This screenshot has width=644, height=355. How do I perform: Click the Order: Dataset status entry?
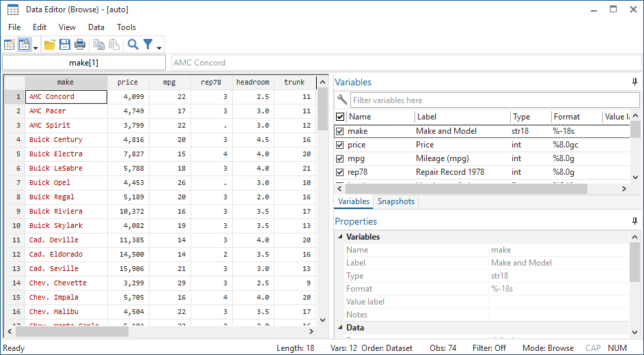pyautogui.click(x=387, y=348)
